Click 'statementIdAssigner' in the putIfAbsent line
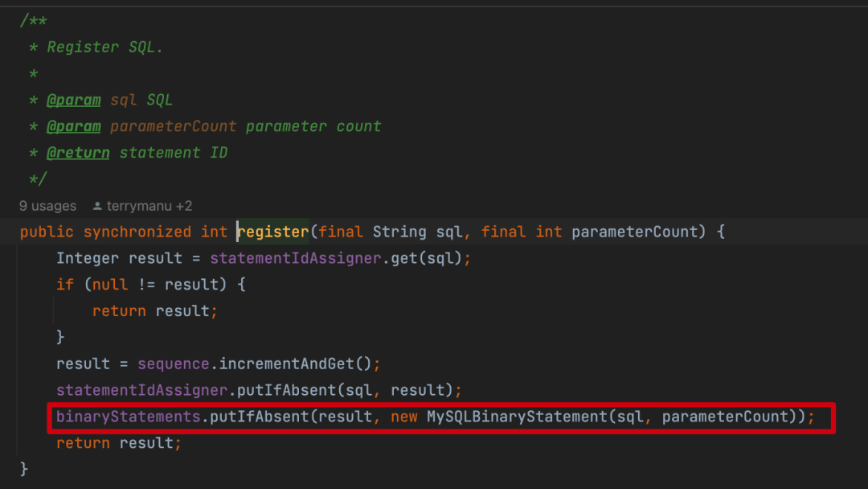The height and width of the screenshot is (489, 868). point(141,390)
